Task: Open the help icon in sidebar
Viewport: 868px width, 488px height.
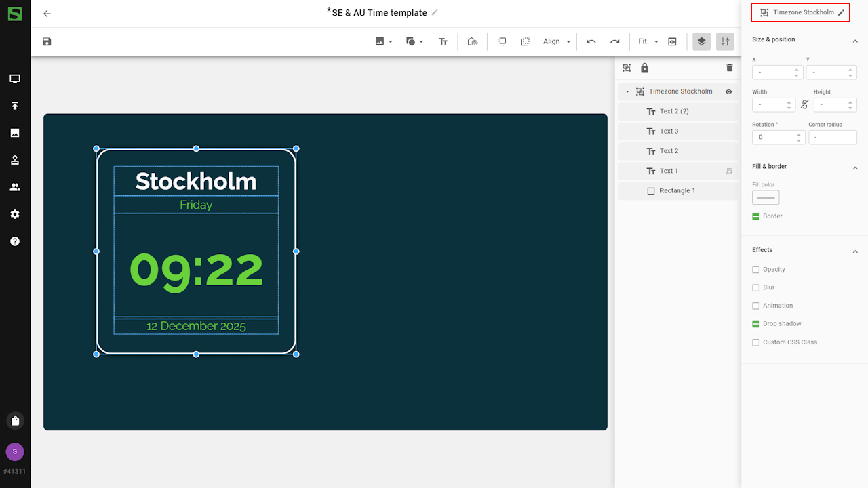Action: (x=15, y=241)
